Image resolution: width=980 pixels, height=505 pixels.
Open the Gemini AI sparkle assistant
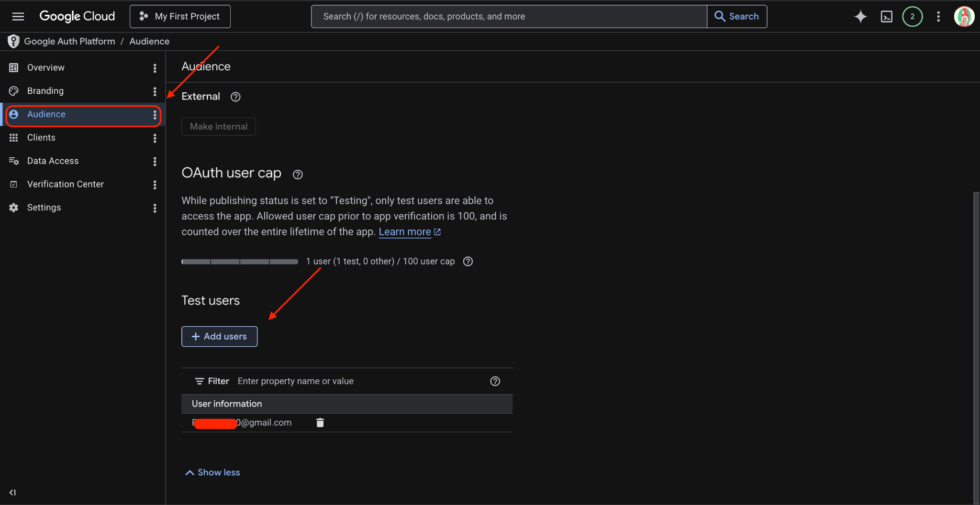[x=860, y=16]
